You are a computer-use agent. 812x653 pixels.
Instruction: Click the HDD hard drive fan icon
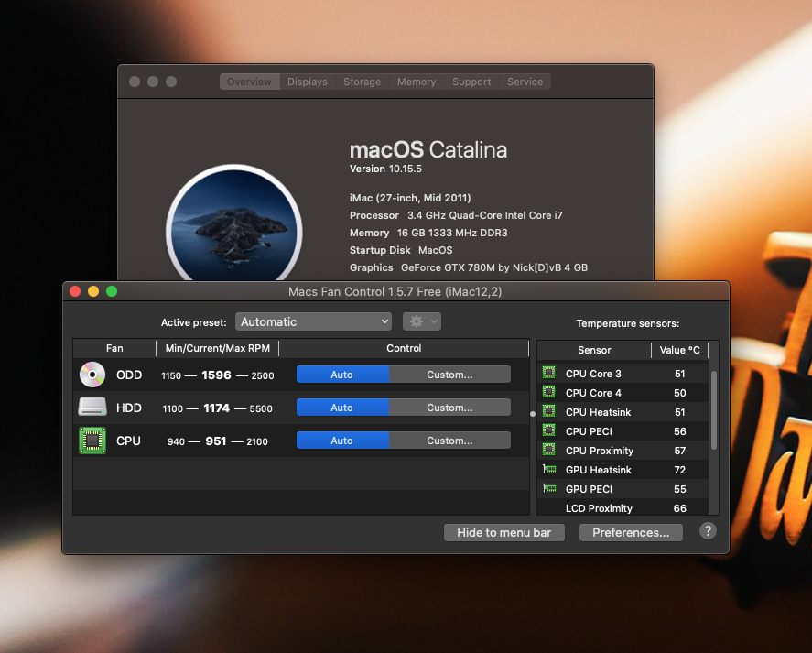point(92,408)
